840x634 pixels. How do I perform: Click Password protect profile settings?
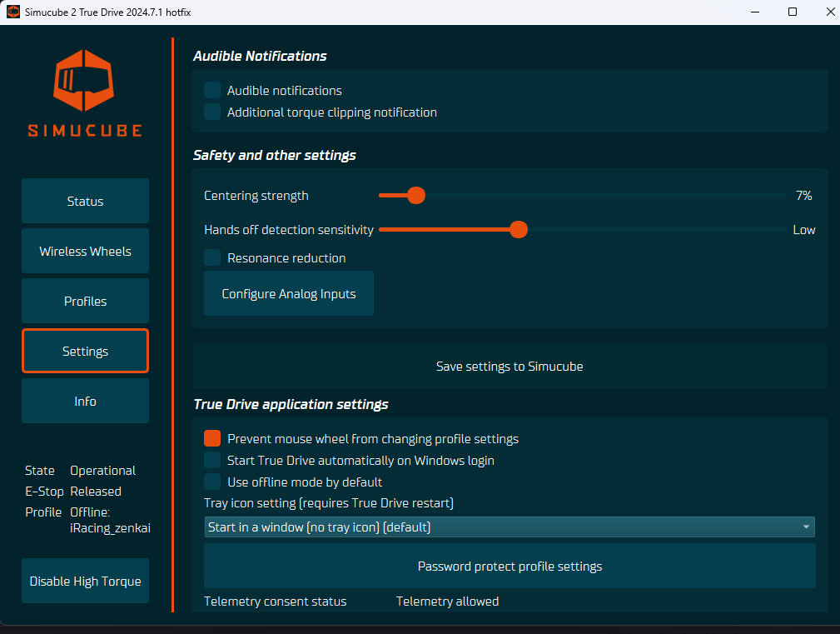point(509,566)
